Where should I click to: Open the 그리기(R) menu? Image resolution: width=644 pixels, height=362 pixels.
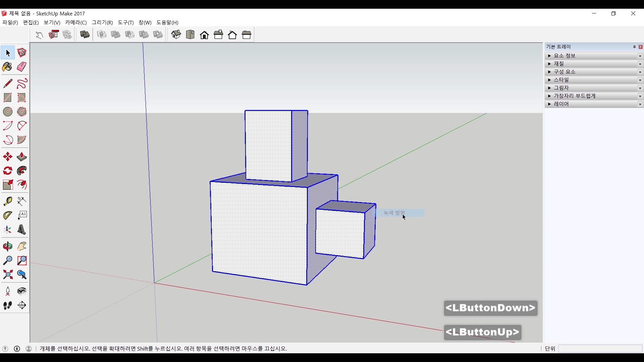click(102, 22)
